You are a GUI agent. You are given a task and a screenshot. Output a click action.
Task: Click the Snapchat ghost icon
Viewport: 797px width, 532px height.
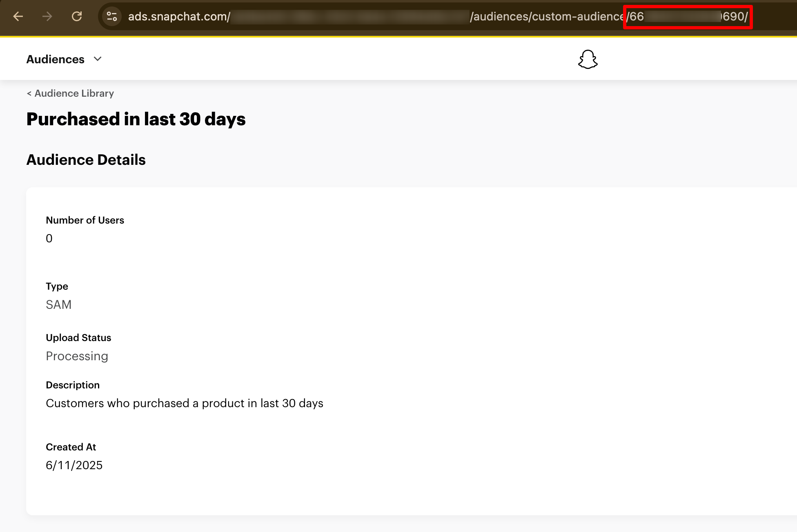click(x=588, y=60)
